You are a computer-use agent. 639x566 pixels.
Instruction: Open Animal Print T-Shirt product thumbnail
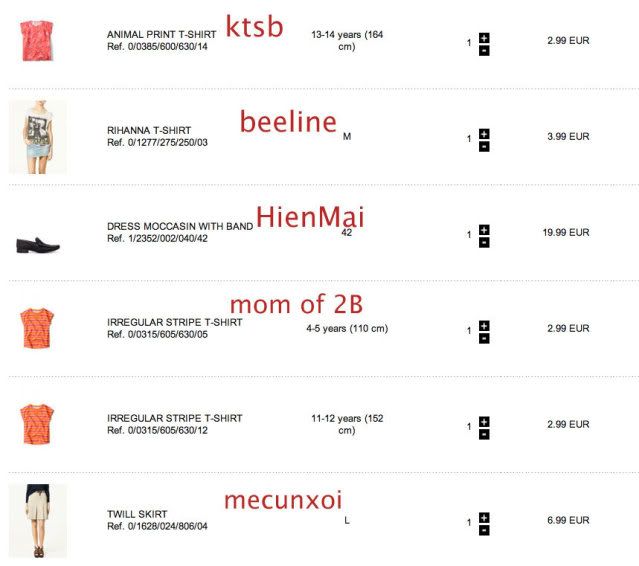(38, 40)
